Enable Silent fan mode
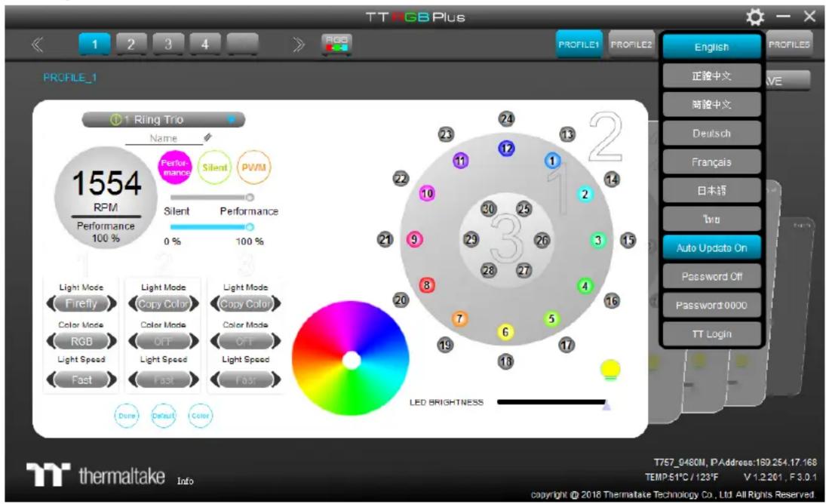The image size is (826, 504). click(x=214, y=167)
